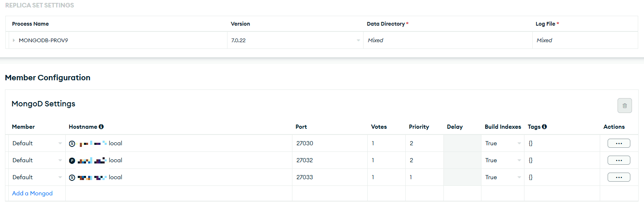This screenshot has width=644, height=209.
Task: Click the Tags info icon
Action: point(544,127)
